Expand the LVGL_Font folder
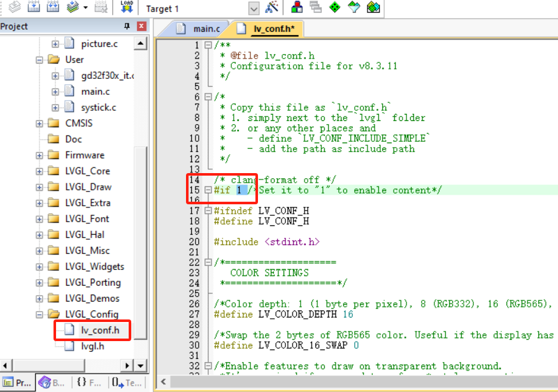The image size is (558, 392). [39, 220]
